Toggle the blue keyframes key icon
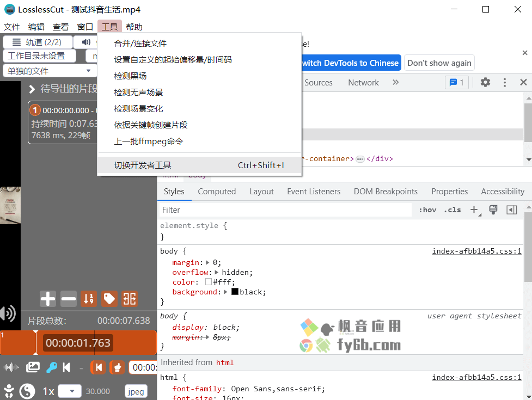532x400 pixels. tap(52, 367)
